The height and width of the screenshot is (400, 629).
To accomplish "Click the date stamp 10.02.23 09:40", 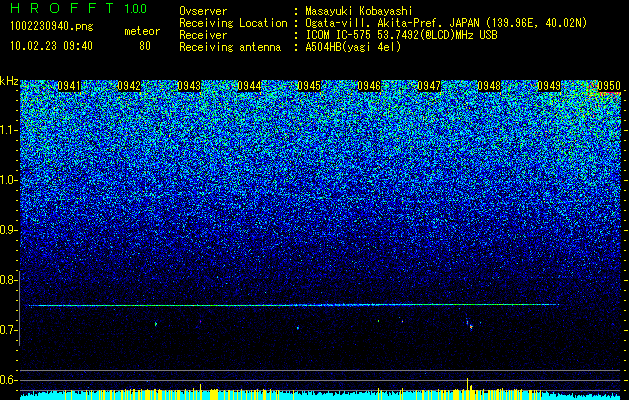I will point(51,46).
